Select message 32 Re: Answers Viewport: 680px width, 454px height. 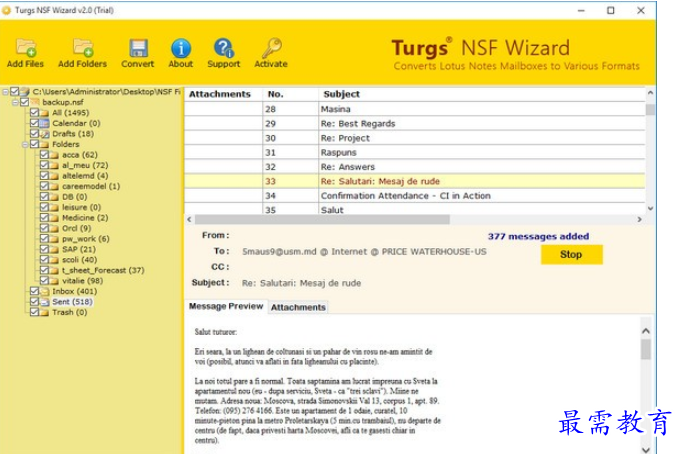415,167
